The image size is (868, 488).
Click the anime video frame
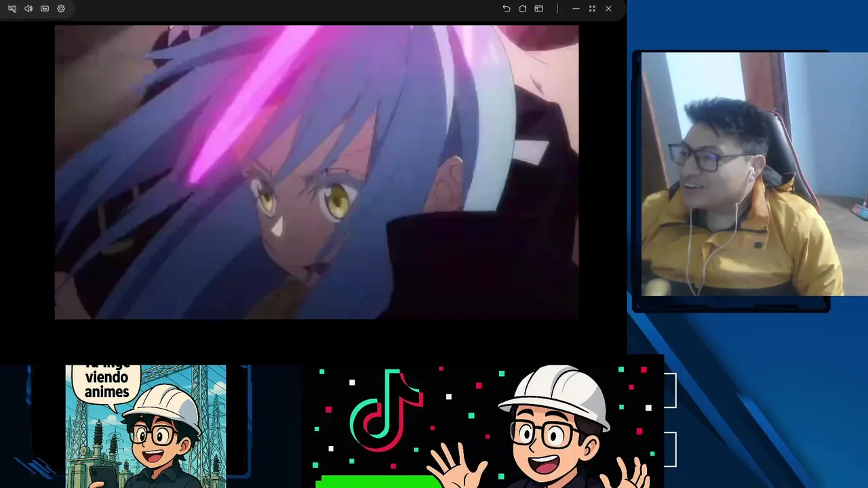[x=317, y=172]
